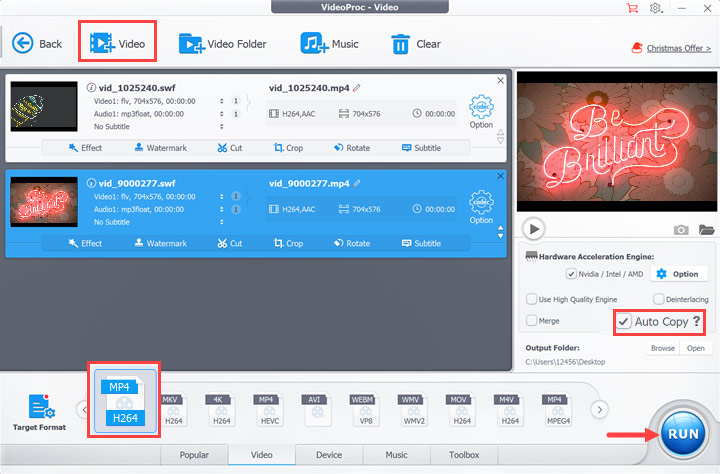Screen dimensions: 720x474
Task: Rotate the vid_1025240 video
Action: pyautogui.click(x=352, y=148)
